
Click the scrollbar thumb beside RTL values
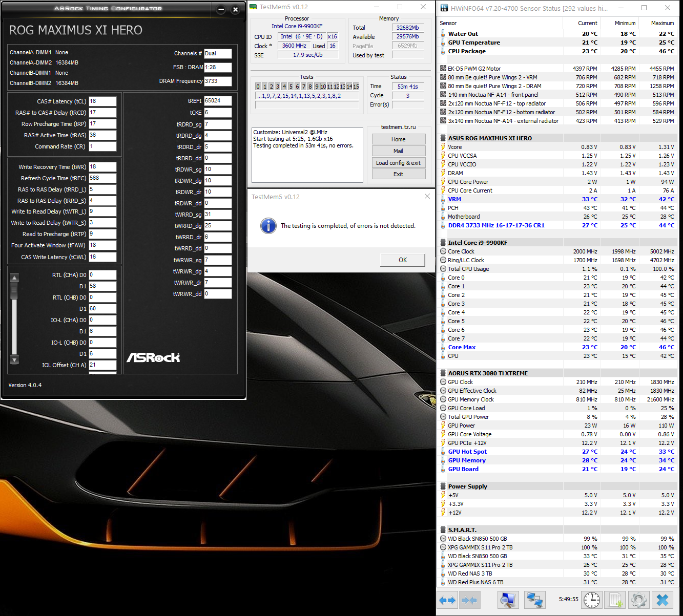pyautogui.click(x=14, y=291)
